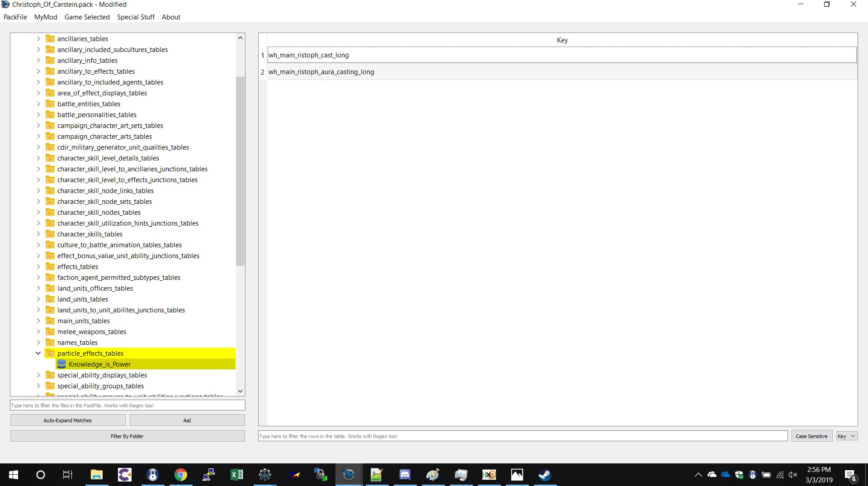
Task: Expand the character_skills_tables folder
Action: tap(38, 234)
